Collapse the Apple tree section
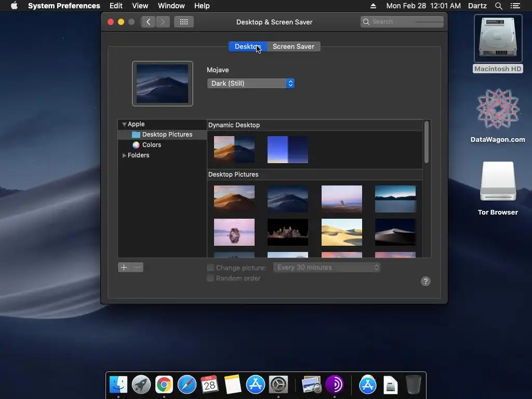Screen dimensions: 532x399 (124, 124)
